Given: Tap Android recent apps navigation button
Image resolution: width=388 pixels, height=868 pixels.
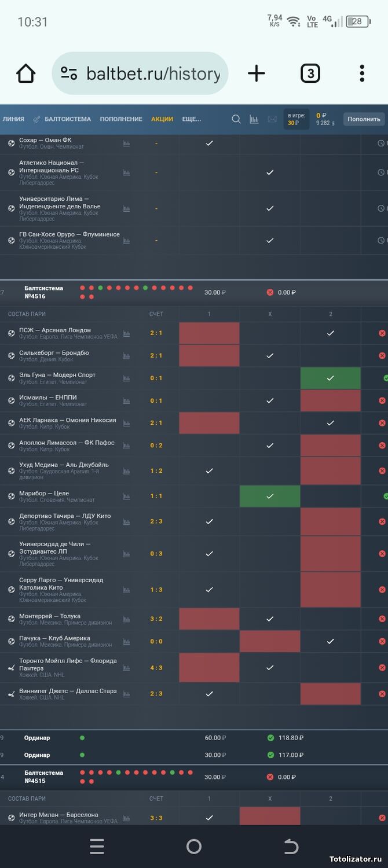Looking at the screenshot, I should click(97, 847).
